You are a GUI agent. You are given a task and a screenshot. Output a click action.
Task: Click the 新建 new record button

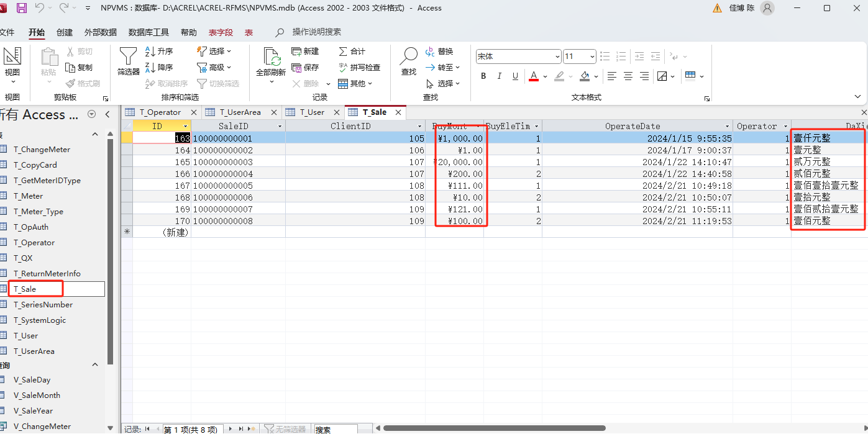click(x=304, y=51)
